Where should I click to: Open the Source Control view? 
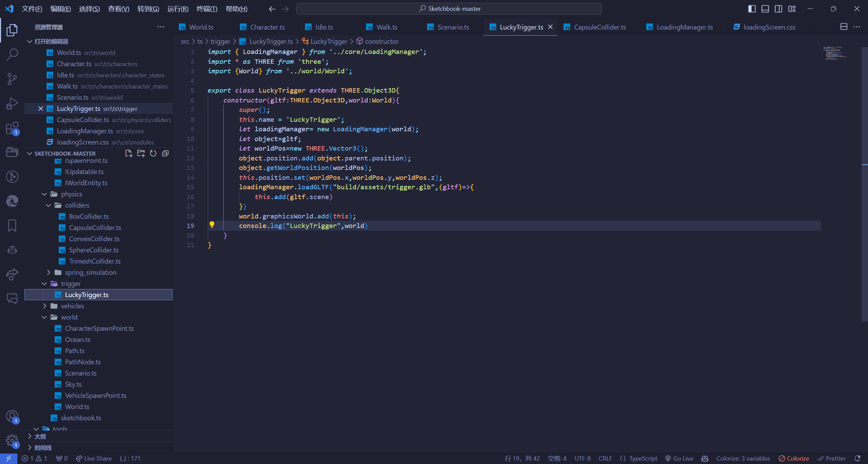coord(12,79)
